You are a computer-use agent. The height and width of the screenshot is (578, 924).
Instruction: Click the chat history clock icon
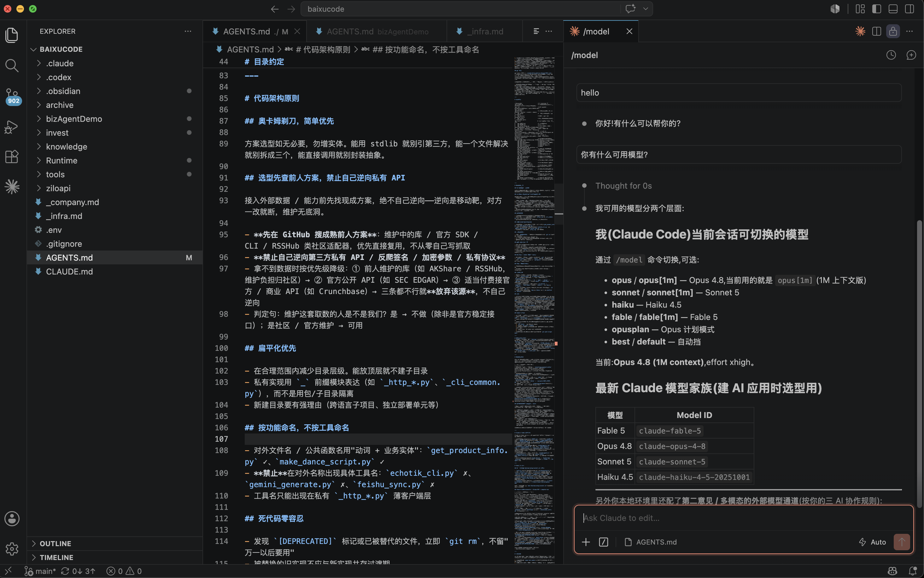point(891,55)
